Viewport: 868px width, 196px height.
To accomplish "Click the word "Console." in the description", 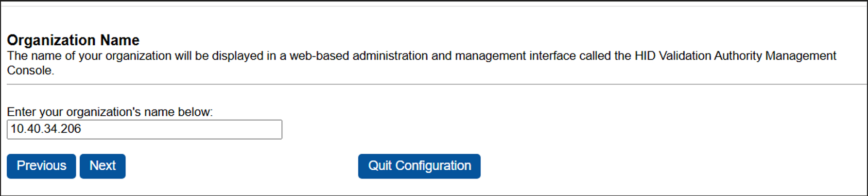I will (30, 71).
